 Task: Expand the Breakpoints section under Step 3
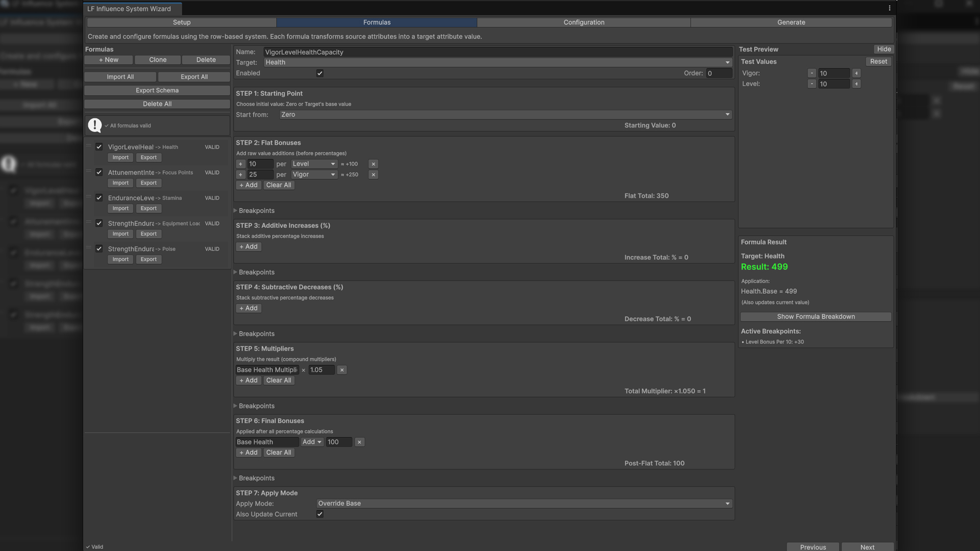click(x=256, y=272)
